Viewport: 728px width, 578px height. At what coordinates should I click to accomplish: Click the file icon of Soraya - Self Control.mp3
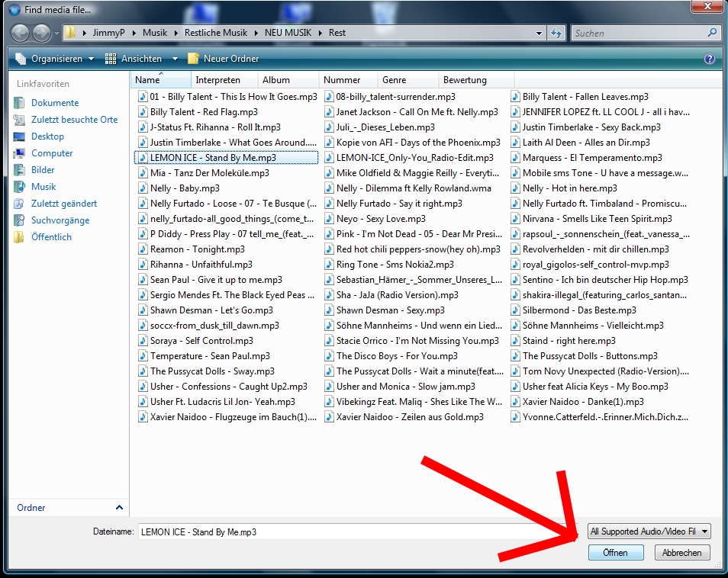click(143, 341)
